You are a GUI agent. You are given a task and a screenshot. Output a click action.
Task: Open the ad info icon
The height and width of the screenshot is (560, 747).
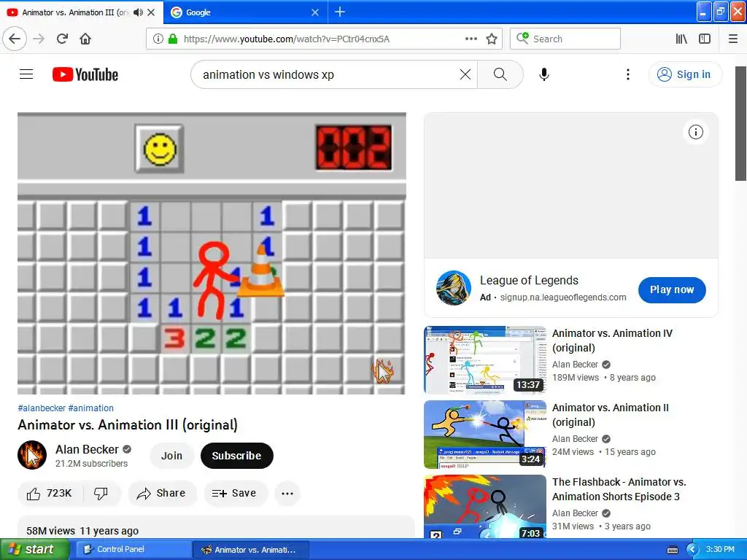pos(695,132)
